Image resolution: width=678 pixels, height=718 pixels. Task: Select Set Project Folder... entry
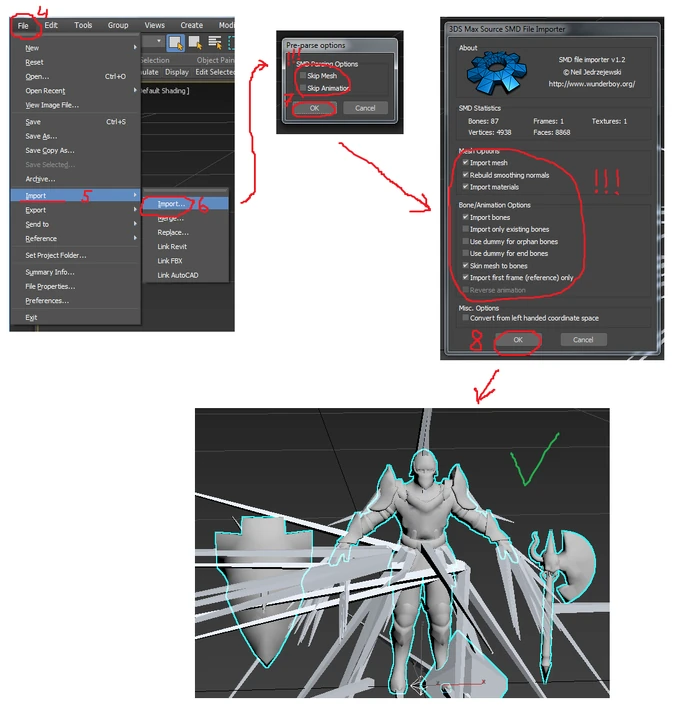[x=56, y=256]
